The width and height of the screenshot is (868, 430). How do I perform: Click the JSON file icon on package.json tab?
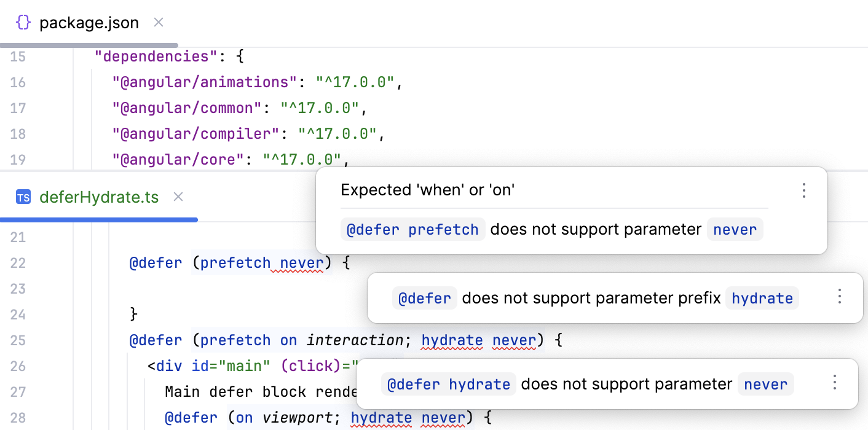click(x=23, y=22)
